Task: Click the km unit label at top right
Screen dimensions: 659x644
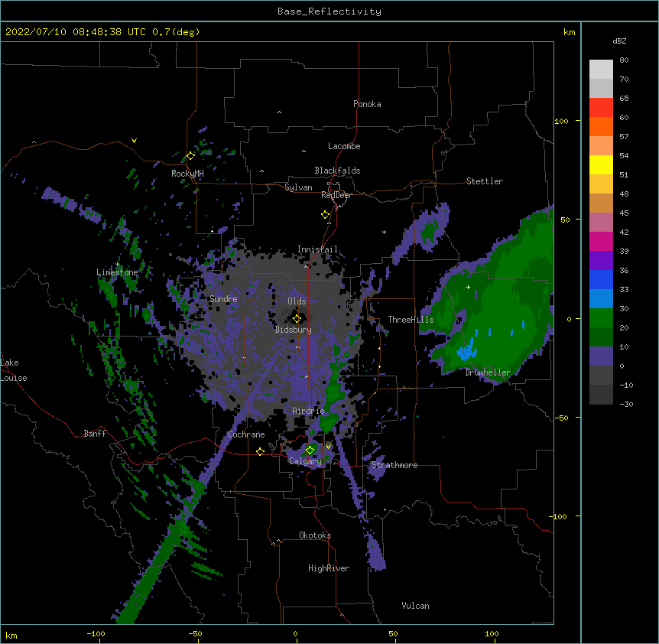Action: [569, 32]
